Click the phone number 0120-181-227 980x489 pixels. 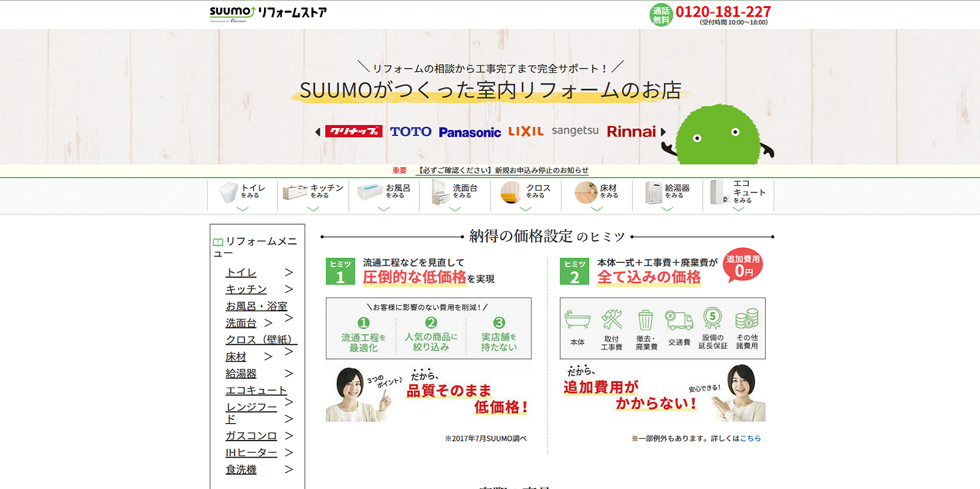[x=723, y=12]
